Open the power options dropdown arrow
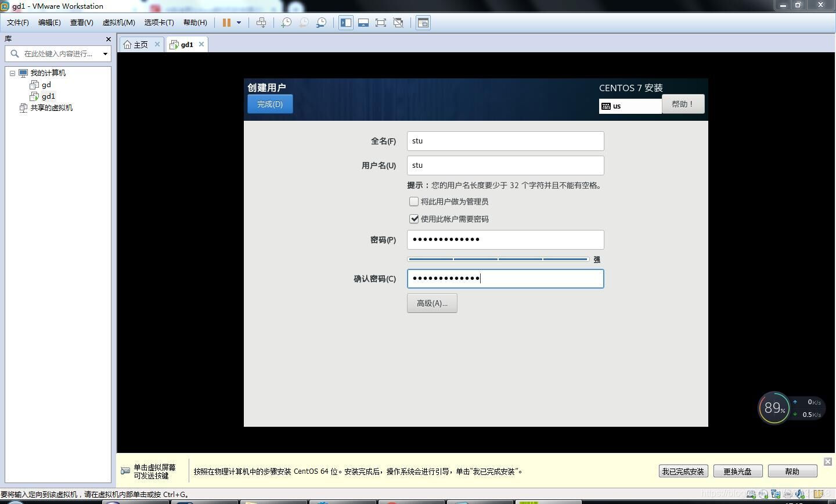The width and height of the screenshot is (836, 504). (x=239, y=23)
